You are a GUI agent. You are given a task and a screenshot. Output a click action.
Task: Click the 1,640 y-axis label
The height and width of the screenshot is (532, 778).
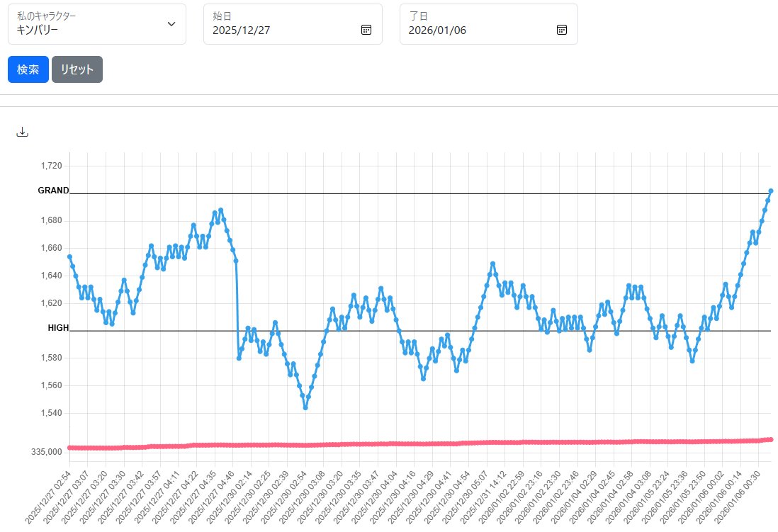52,276
